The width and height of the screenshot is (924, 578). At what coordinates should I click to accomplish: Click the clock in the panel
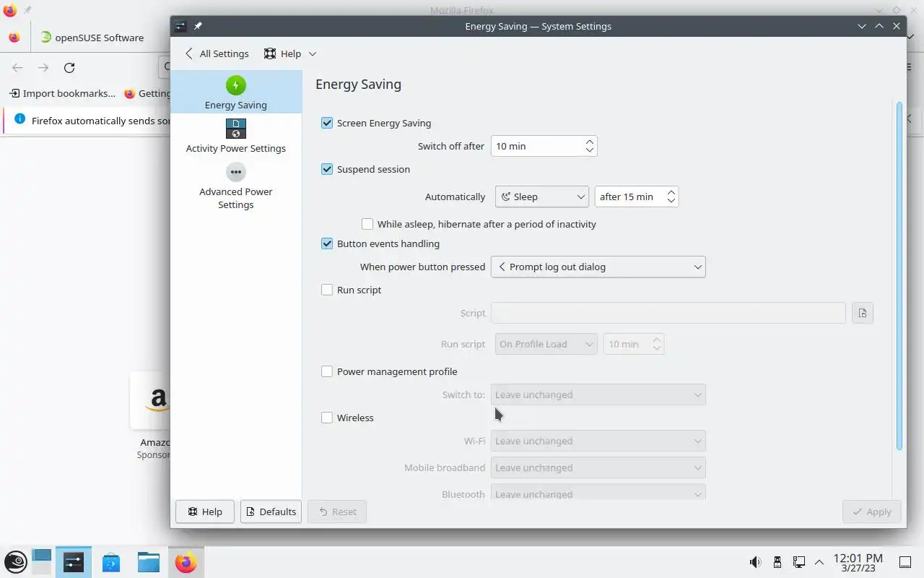coord(858,562)
